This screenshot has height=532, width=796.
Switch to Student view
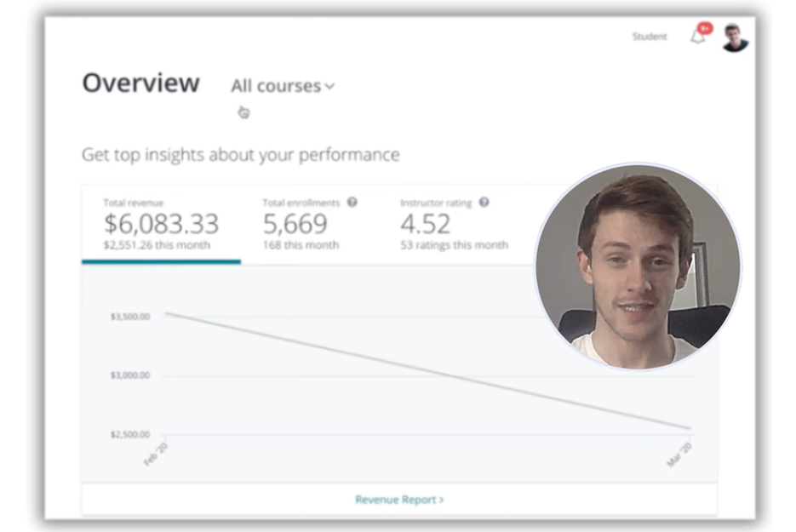pos(650,37)
